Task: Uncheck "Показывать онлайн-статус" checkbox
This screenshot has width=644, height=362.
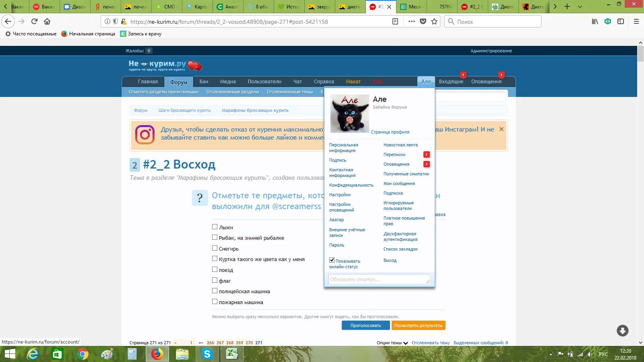Action: (332, 260)
